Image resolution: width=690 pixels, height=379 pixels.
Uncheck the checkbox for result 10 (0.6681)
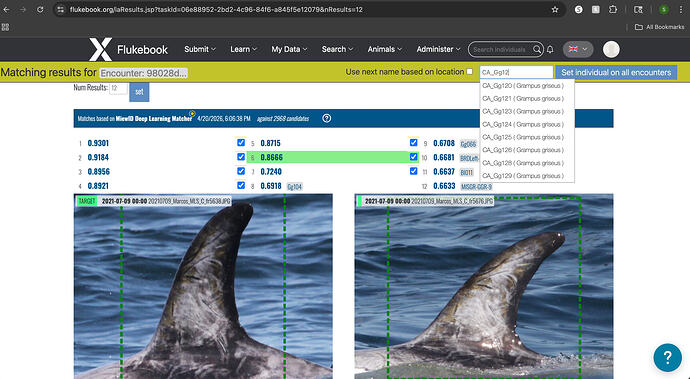click(x=413, y=157)
